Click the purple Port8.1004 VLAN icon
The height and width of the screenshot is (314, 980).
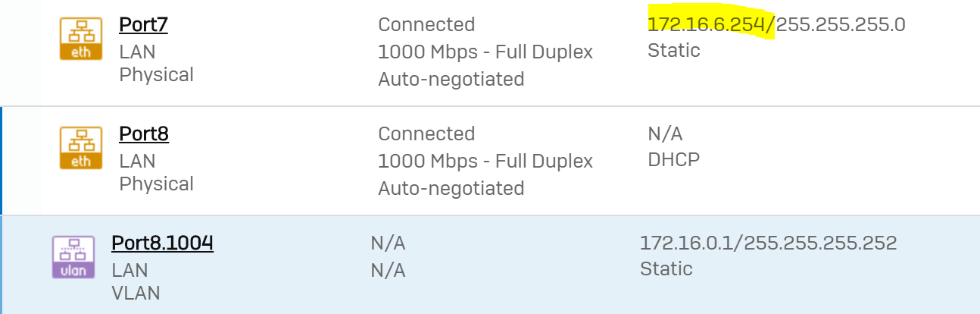[73, 256]
